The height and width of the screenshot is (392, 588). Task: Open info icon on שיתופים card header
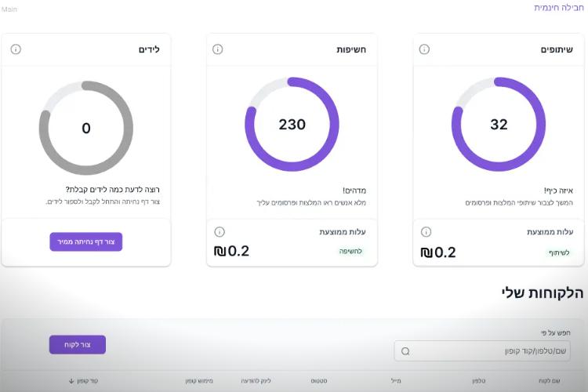pyautogui.click(x=424, y=49)
